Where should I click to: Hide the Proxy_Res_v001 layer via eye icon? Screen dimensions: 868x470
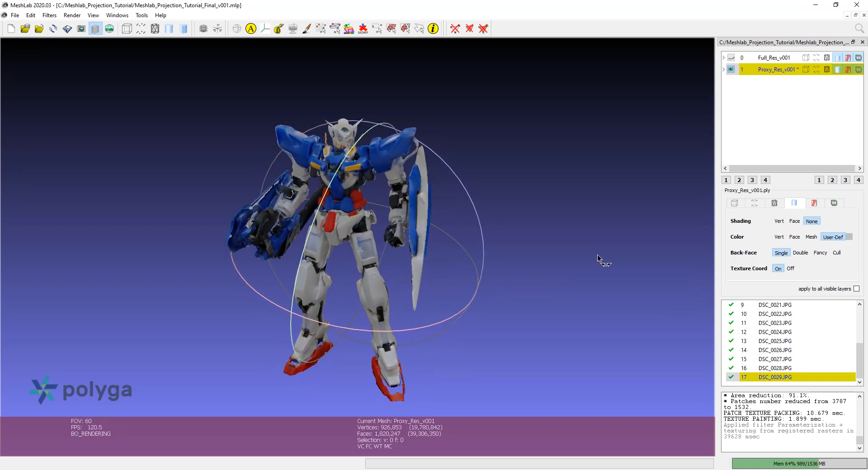731,69
